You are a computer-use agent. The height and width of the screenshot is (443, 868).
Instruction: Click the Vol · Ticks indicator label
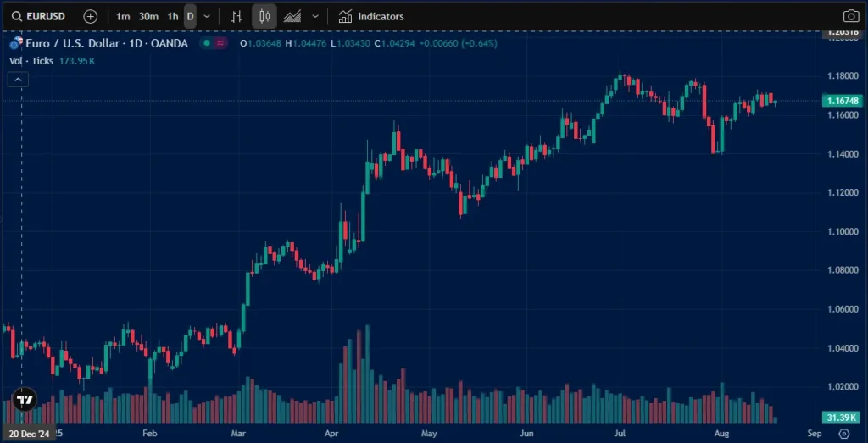[32, 61]
